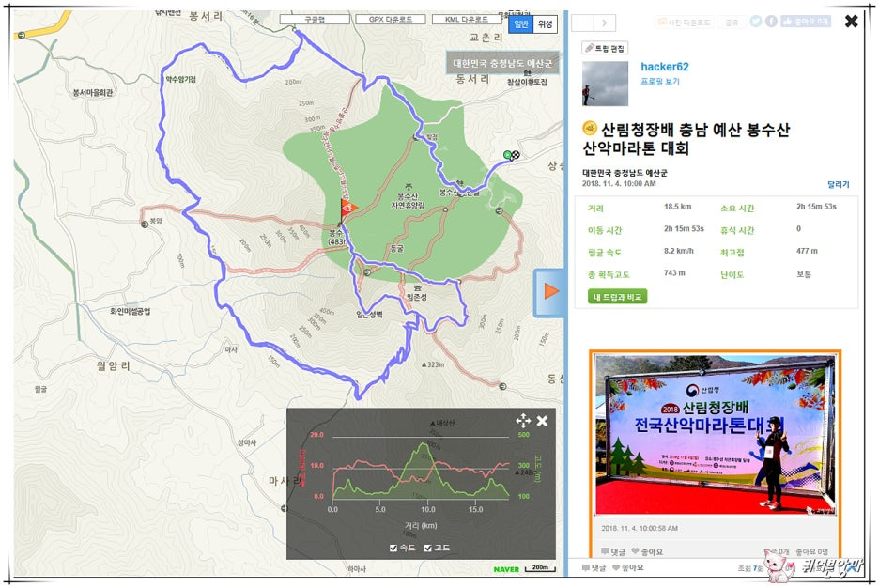The height and width of the screenshot is (588, 879).
Task: Click the 프로필 보기 link
Action: tap(660, 82)
